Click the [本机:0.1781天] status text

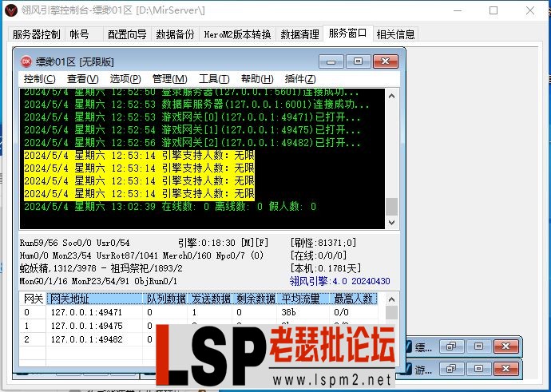point(325,268)
